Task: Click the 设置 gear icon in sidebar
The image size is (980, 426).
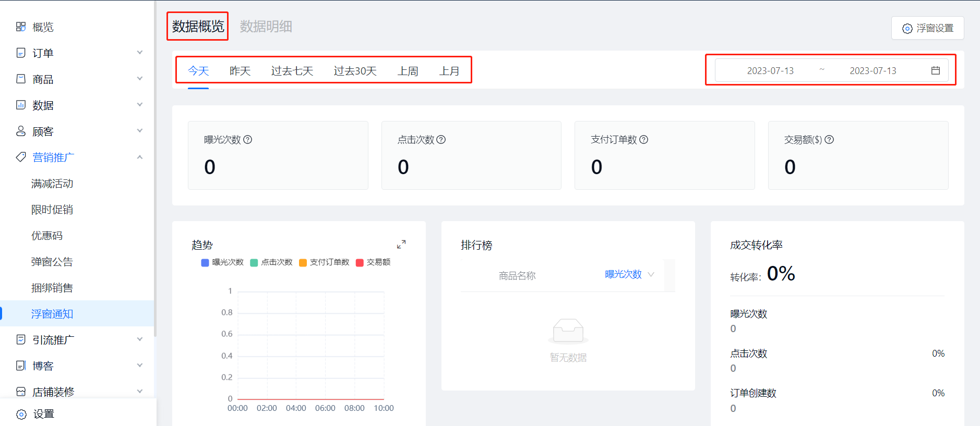Action: coord(21,414)
